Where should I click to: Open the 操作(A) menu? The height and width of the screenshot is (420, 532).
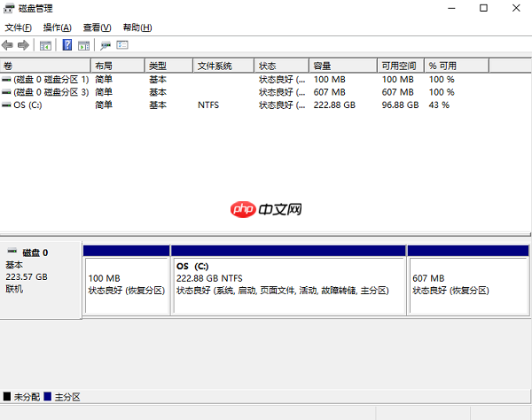(x=58, y=27)
